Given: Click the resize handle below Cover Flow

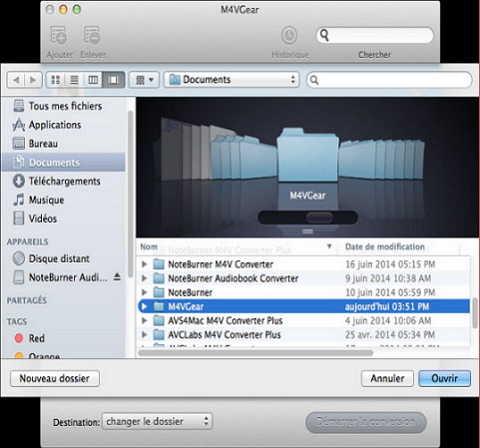Looking at the screenshot, I should click(307, 231).
